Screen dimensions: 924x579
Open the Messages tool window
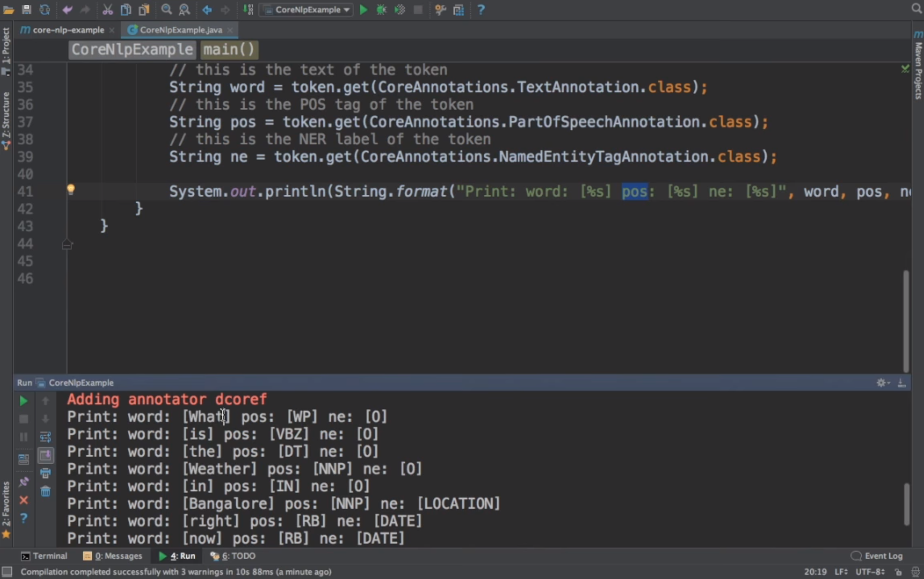point(113,556)
